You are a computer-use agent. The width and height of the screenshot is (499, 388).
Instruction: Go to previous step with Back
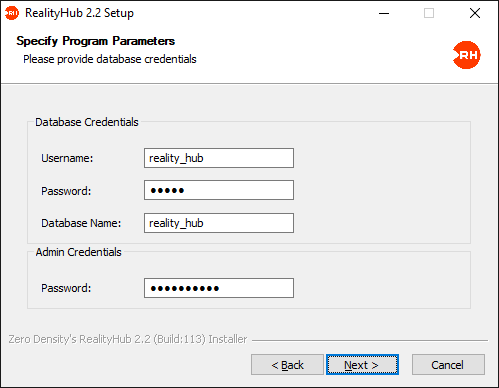tap(287, 365)
